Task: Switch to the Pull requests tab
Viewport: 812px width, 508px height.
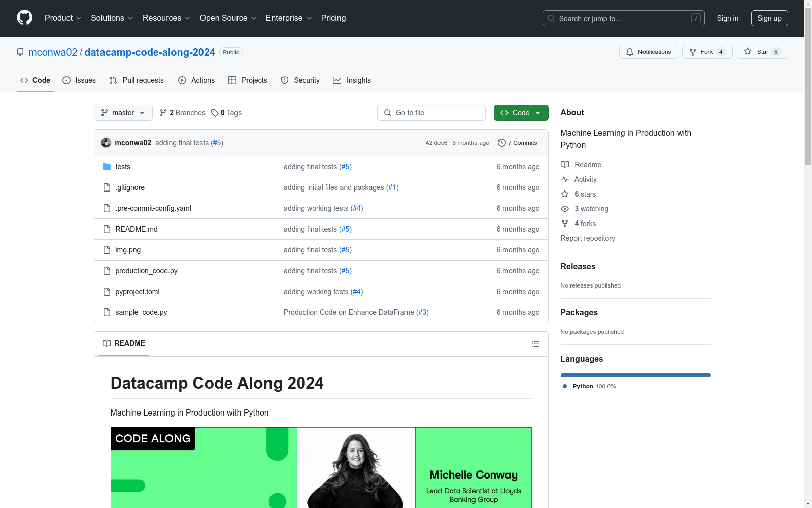Action: click(137, 80)
